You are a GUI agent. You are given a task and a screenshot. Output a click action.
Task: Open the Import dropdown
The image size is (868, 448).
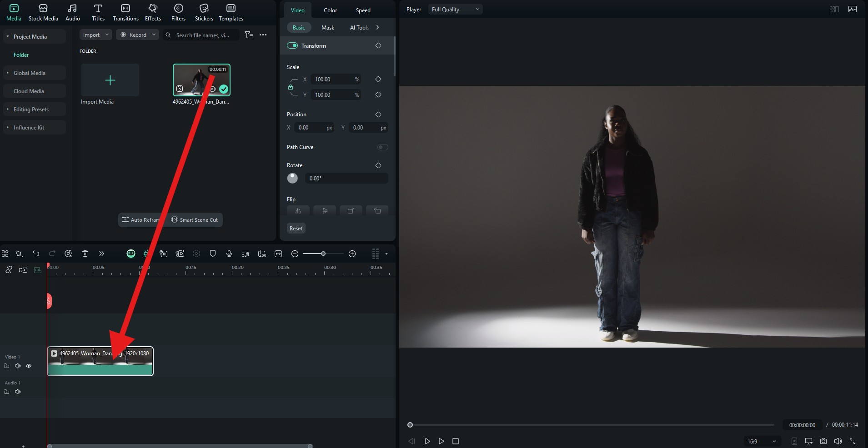tap(95, 35)
